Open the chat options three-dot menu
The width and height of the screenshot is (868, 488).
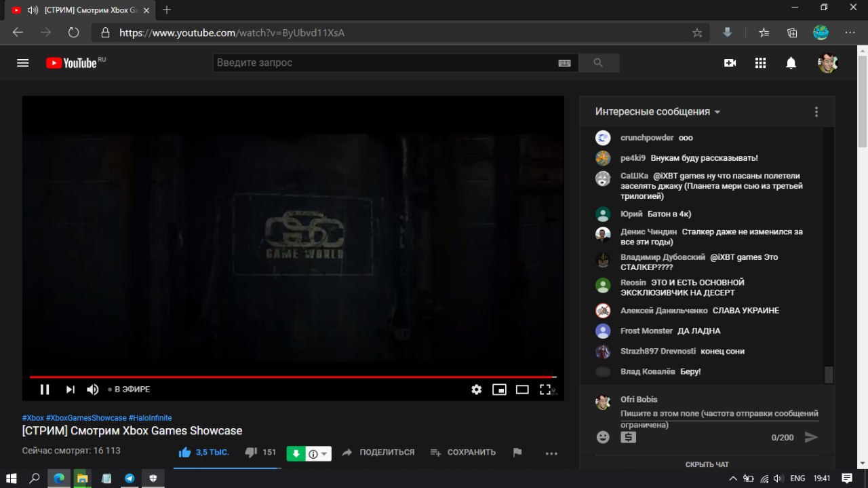[816, 112]
